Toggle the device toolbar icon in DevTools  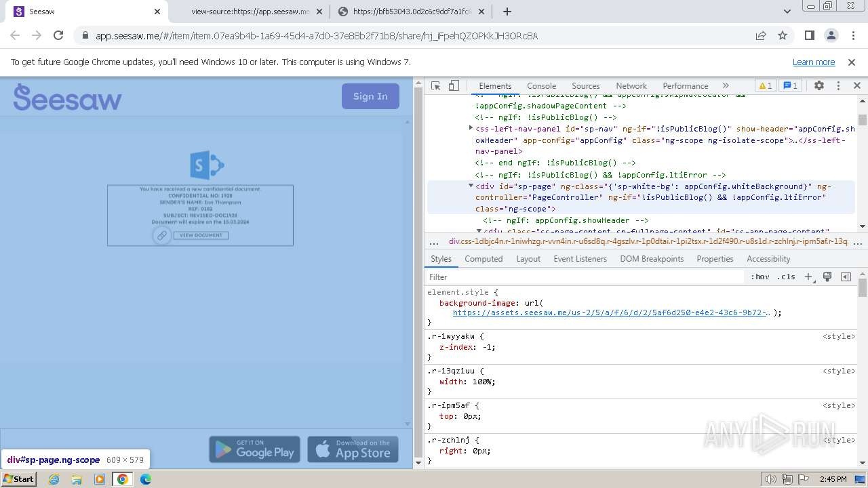[454, 86]
